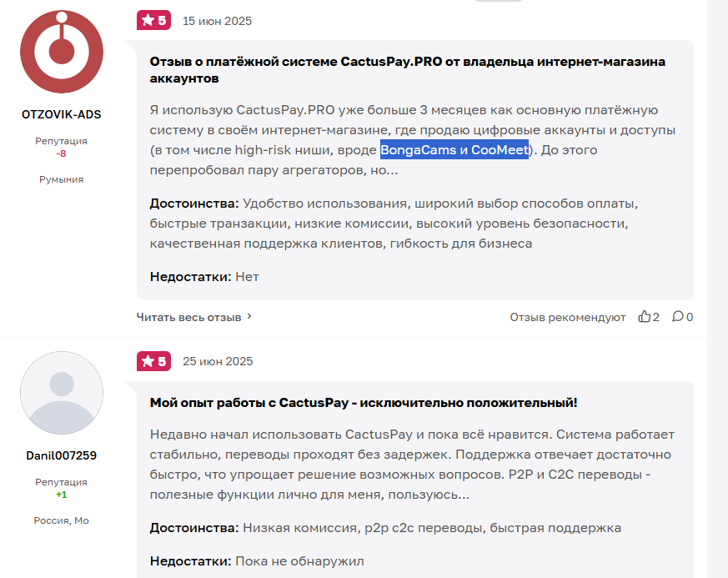
Task: Open the OTZOVIK-ADS user profile name
Action: click(x=61, y=114)
